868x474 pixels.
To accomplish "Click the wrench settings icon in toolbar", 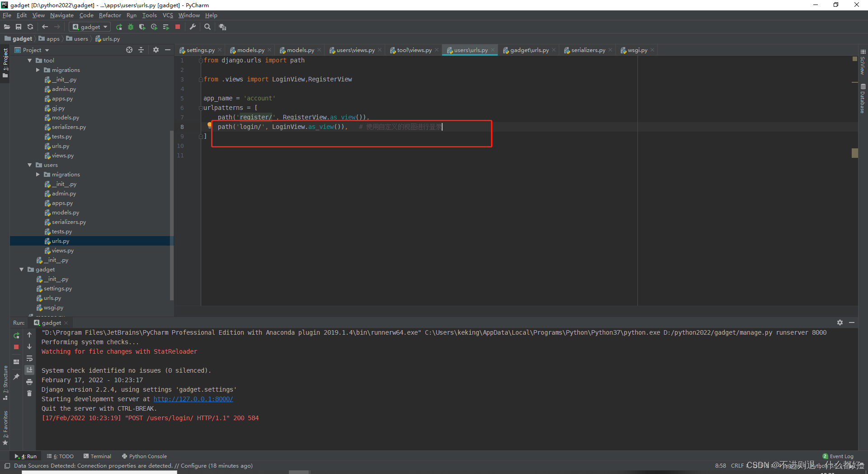I will [x=193, y=27].
